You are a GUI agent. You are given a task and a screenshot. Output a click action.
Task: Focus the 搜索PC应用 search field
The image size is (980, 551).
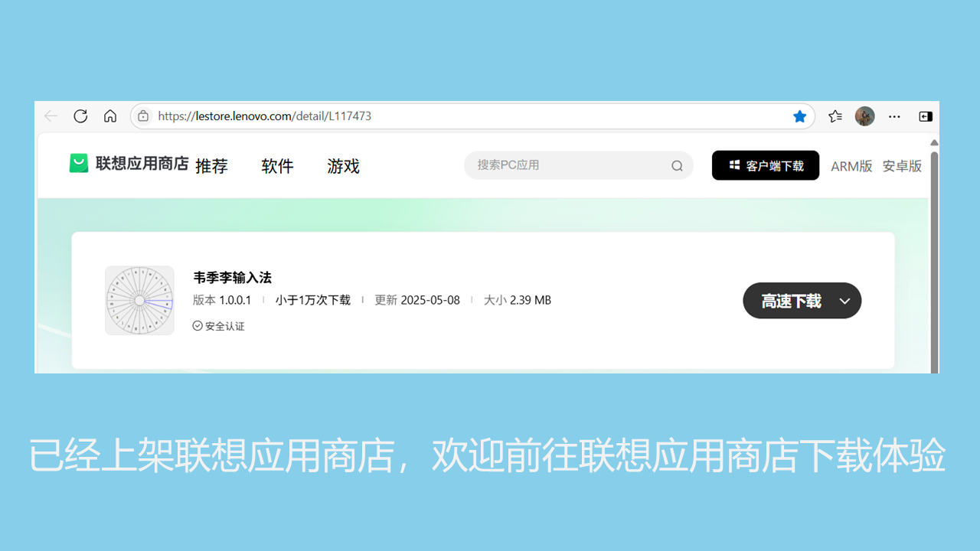pyautogui.click(x=579, y=165)
